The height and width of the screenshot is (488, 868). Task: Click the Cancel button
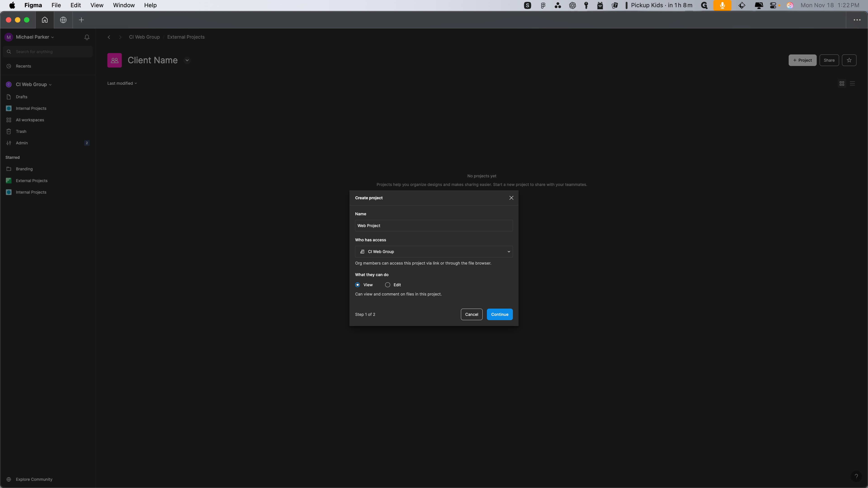coord(471,314)
